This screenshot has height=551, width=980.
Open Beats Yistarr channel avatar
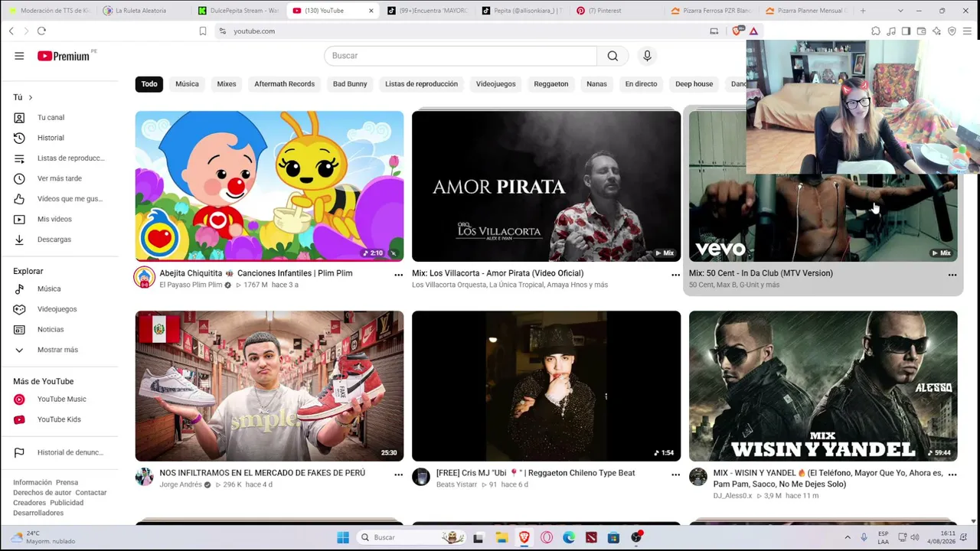tap(421, 477)
